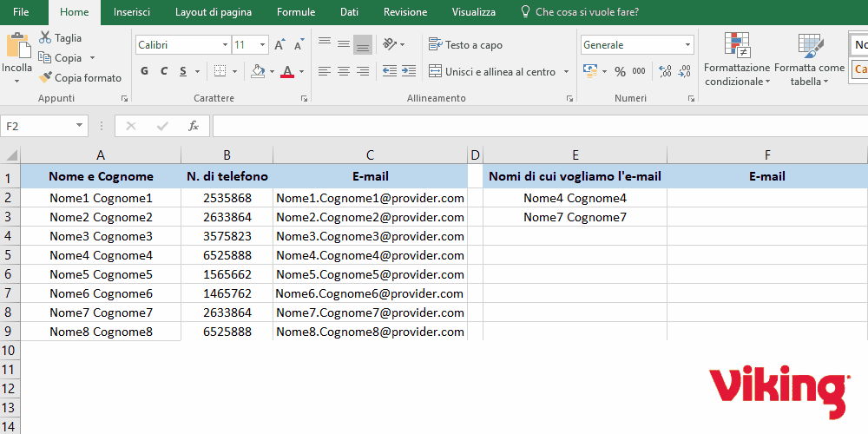This screenshot has height=434, width=868.
Task: Click the insert function fx icon
Action: click(x=194, y=126)
